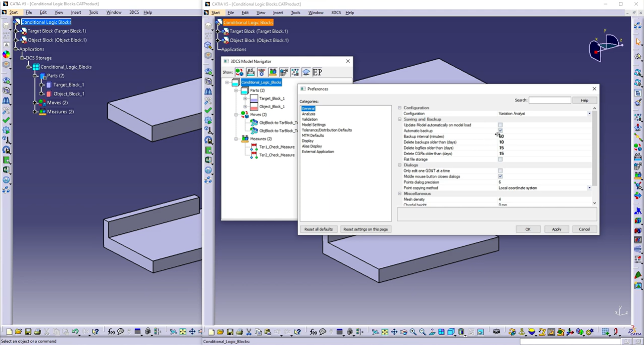Click seventh Show icon beside EP in Navigator
This screenshot has width=644, height=345.
(306, 72)
